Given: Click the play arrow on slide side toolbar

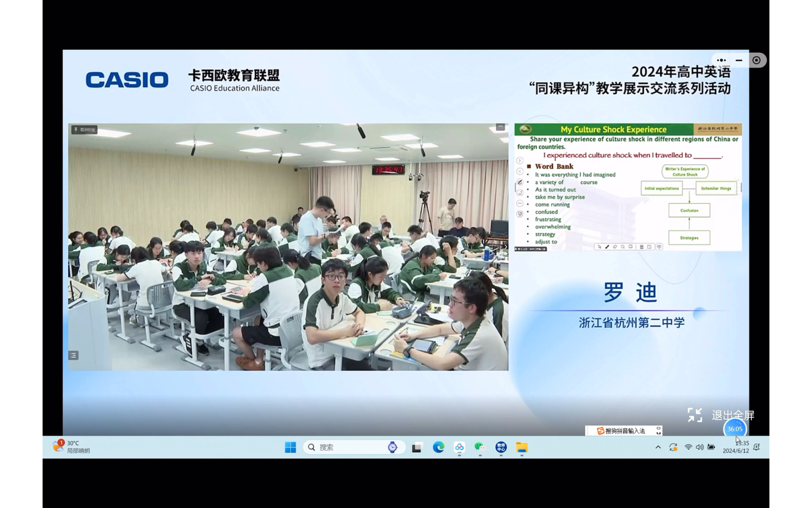Looking at the screenshot, I should pyautogui.click(x=520, y=161).
